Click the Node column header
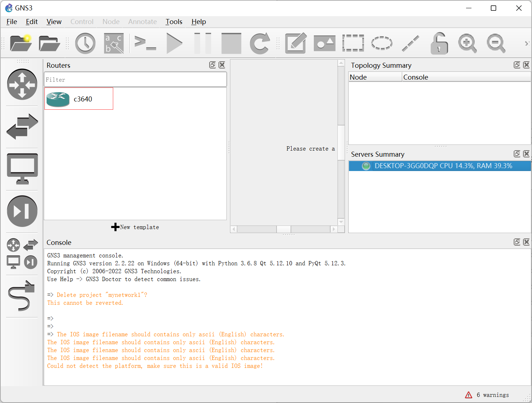The height and width of the screenshot is (403, 532). 375,77
